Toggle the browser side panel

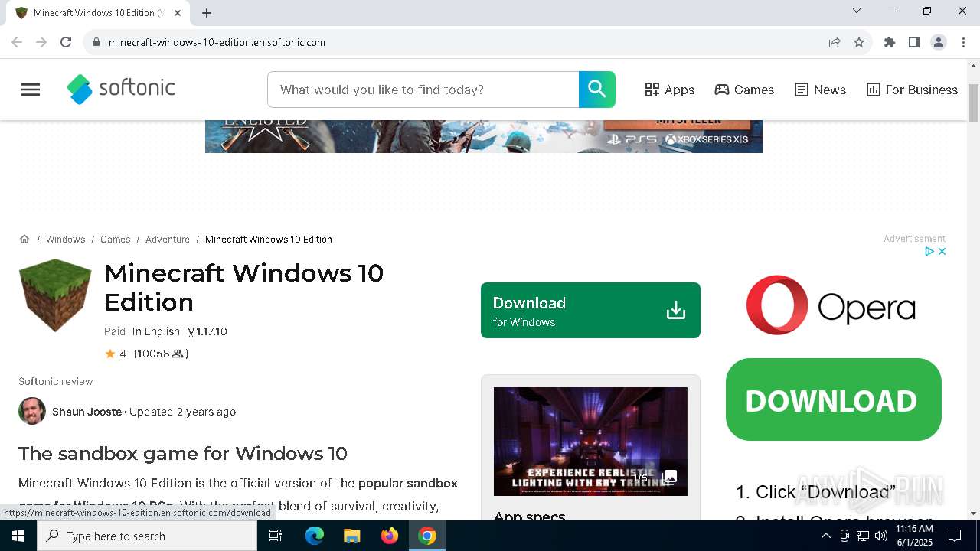click(914, 42)
